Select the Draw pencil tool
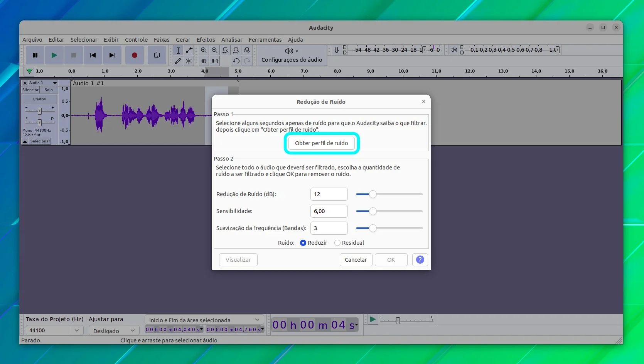644x364 pixels. [178, 61]
